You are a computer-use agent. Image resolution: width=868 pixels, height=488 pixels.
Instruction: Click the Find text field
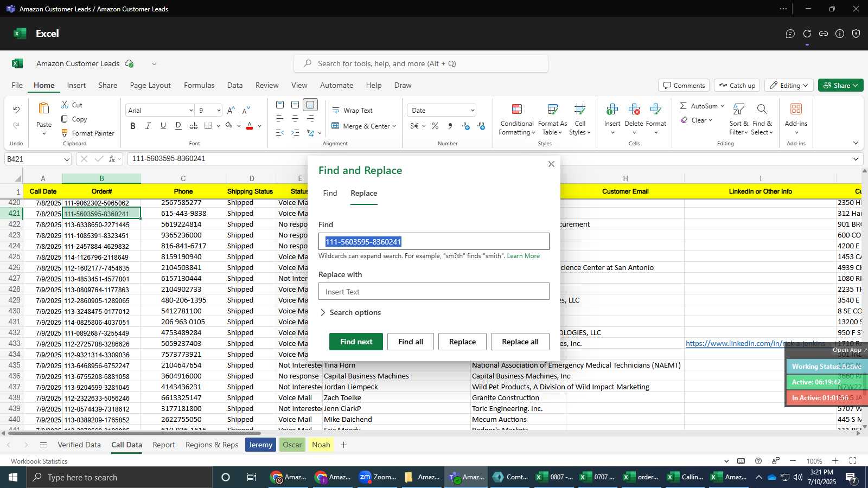tap(434, 241)
